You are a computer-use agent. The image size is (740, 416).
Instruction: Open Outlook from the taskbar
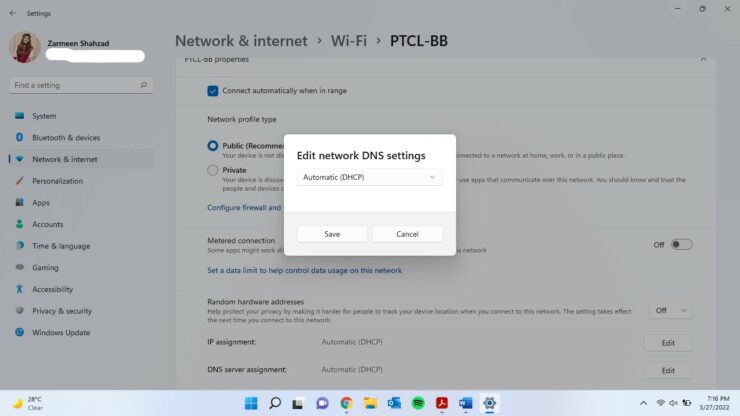pyautogui.click(x=394, y=403)
